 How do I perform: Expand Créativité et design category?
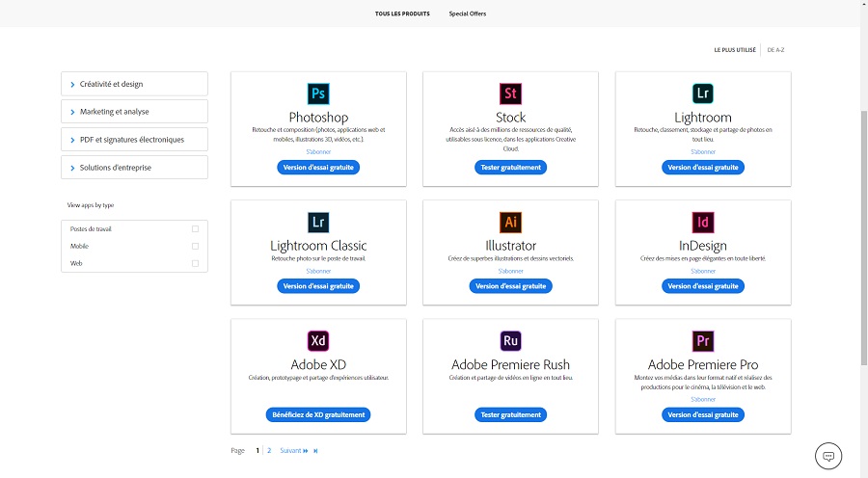click(x=134, y=84)
